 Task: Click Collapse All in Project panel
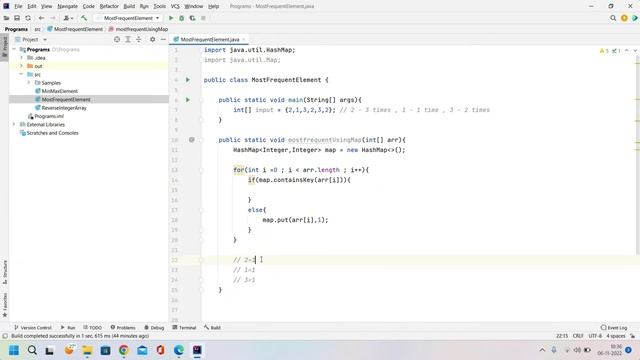pos(139,39)
